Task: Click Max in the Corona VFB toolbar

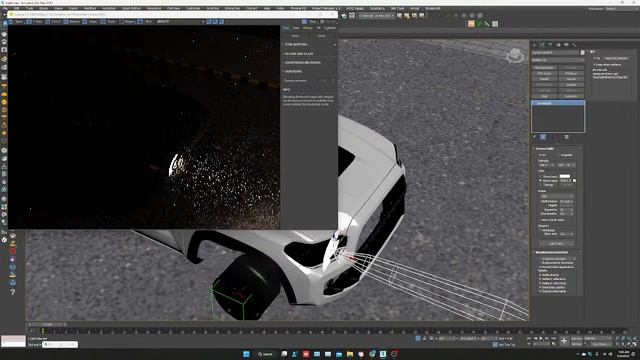Action: 36,22
